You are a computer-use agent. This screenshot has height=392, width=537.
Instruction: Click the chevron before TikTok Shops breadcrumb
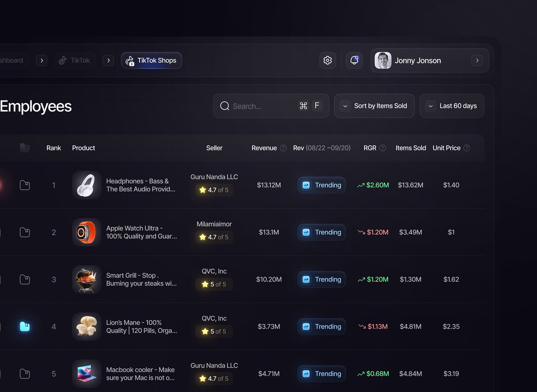108,60
